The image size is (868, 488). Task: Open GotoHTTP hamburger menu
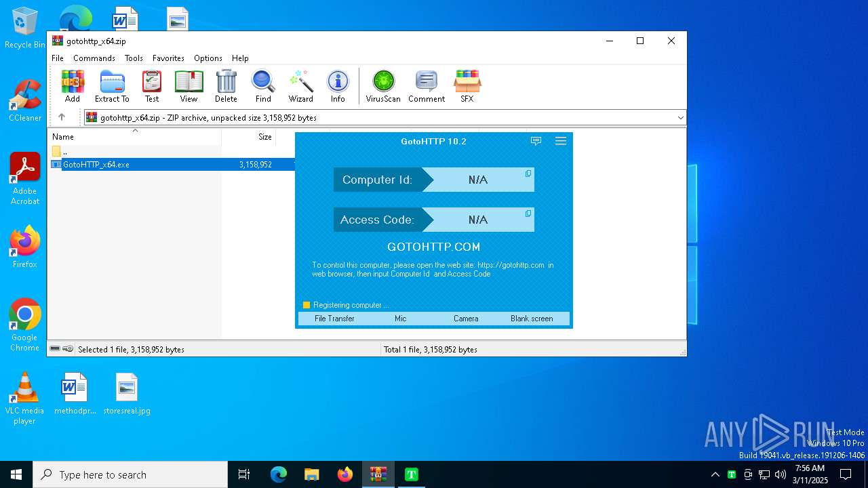561,141
